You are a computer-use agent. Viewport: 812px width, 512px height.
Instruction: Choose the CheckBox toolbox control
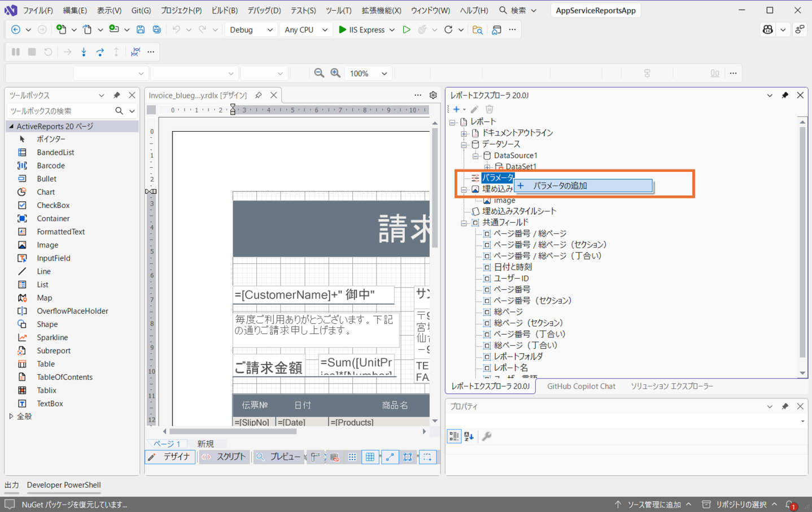[53, 205]
